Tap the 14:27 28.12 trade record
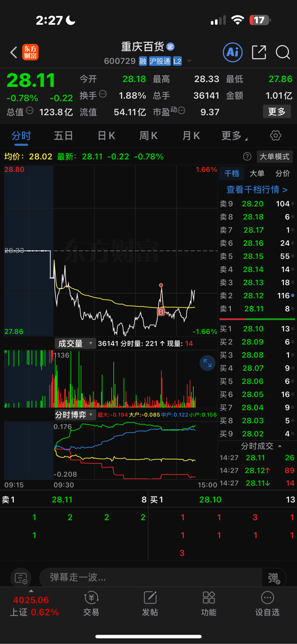 pos(257,470)
